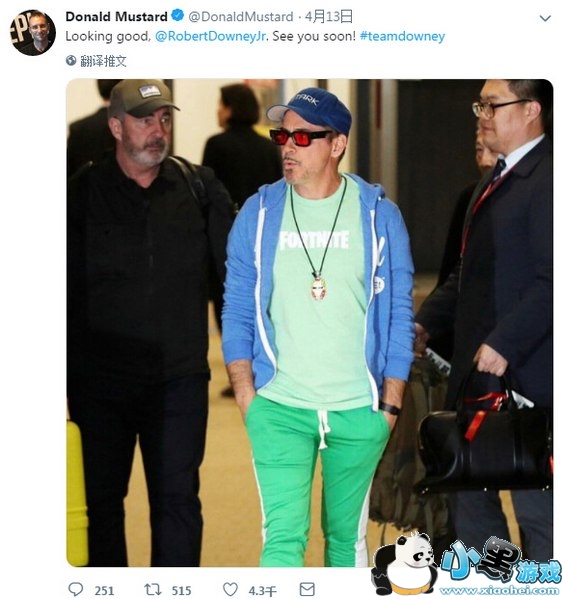This screenshot has height=599, width=563.
Task: View the 515 retweets count
Action: click(x=181, y=591)
